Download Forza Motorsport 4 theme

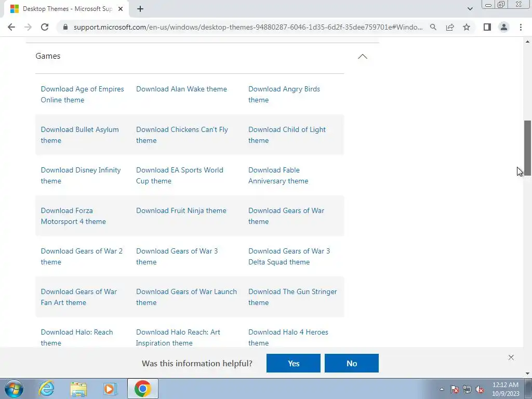pyautogui.click(x=73, y=216)
